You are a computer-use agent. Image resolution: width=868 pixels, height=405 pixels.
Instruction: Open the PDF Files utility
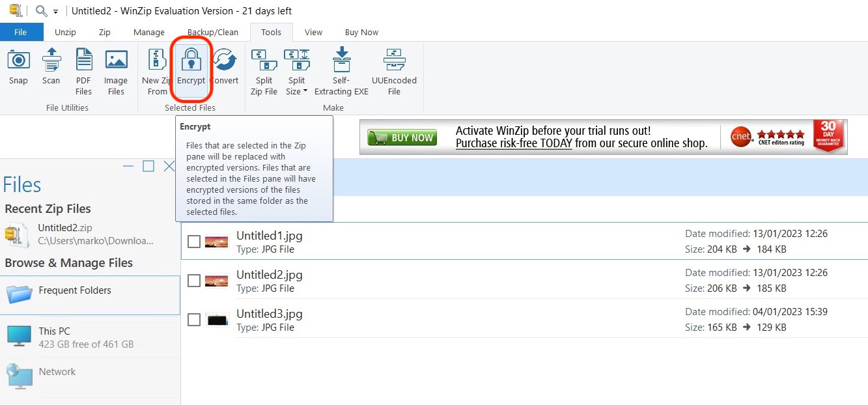coord(83,72)
